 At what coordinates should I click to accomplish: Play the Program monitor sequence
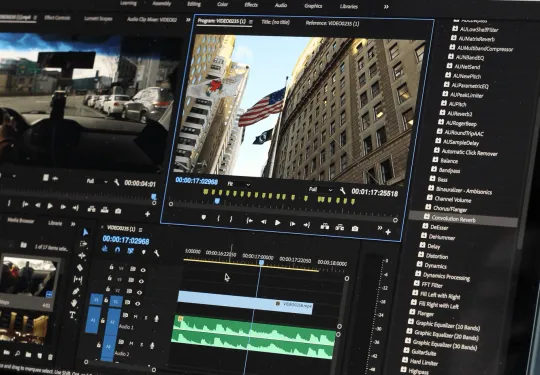(x=278, y=223)
